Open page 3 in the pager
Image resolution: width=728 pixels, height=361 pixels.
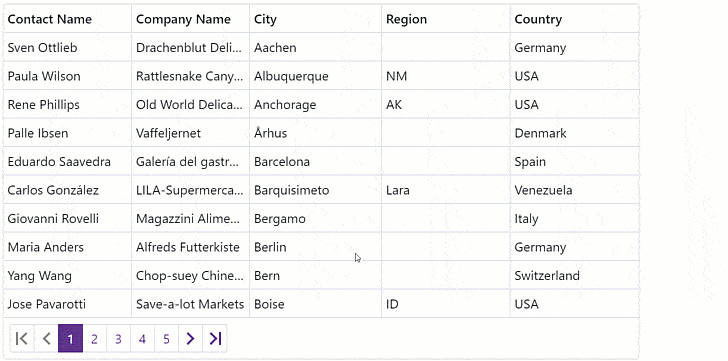[x=118, y=339]
